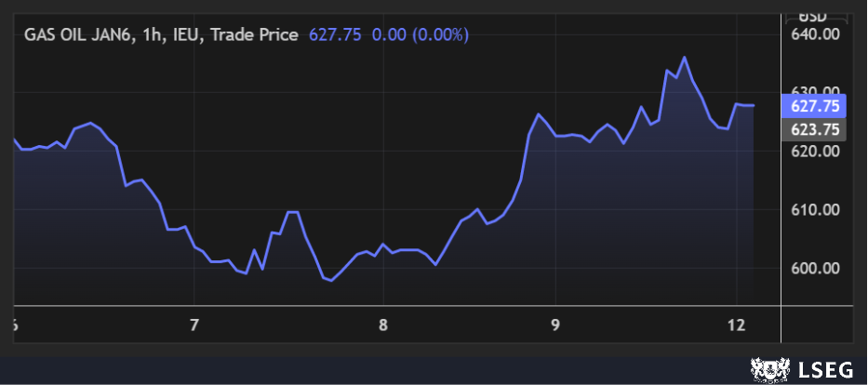Click the gray 623.75 price tag
Image resolution: width=868 pixels, height=385 pixels.
(815, 129)
